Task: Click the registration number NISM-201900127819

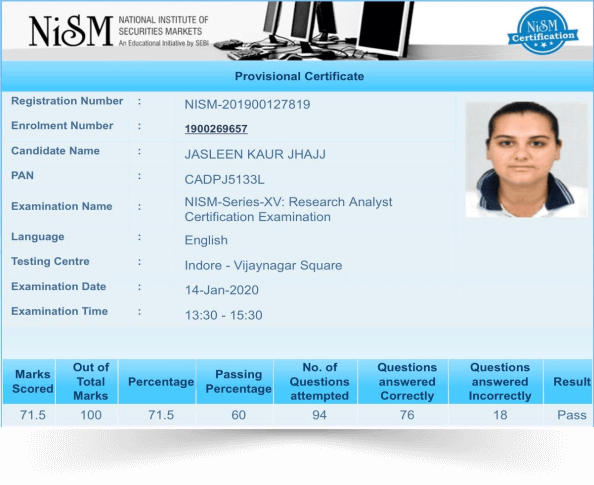Action: (247, 104)
